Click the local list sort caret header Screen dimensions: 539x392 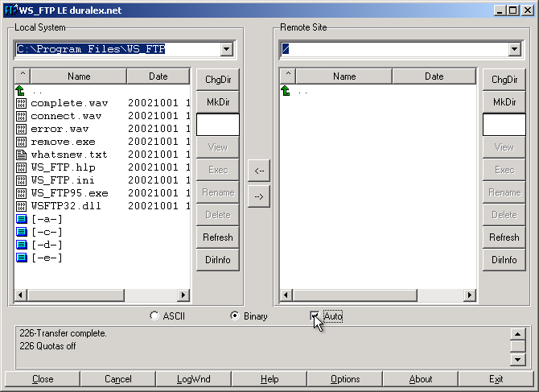(x=22, y=76)
